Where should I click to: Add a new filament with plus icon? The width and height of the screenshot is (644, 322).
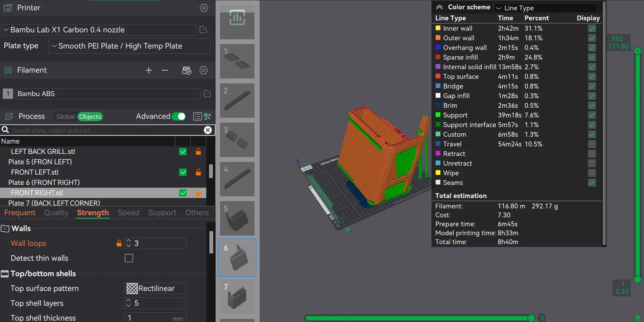pyautogui.click(x=149, y=70)
